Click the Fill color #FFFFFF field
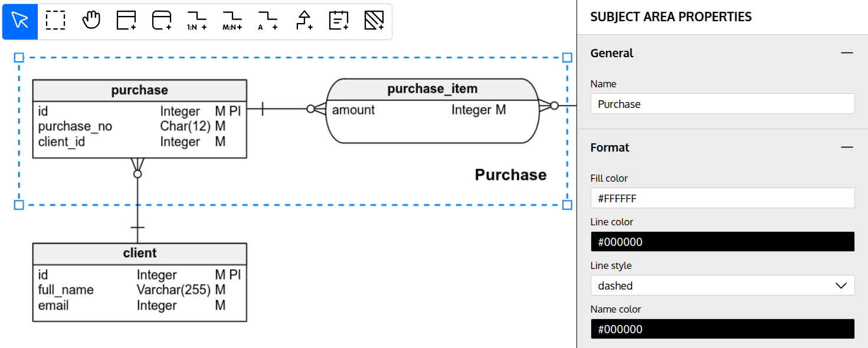This screenshot has width=868, height=348. [x=722, y=198]
